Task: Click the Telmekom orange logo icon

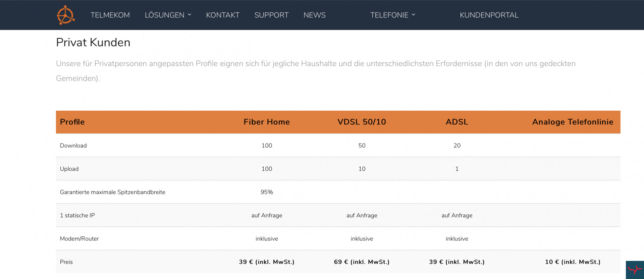Action: (65, 15)
